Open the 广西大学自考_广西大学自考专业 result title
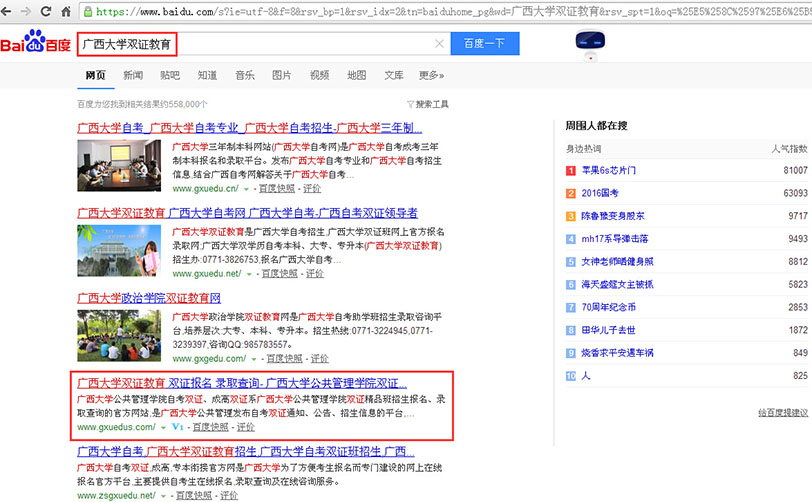The width and height of the screenshot is (812, 502). [x=250, y=128]
